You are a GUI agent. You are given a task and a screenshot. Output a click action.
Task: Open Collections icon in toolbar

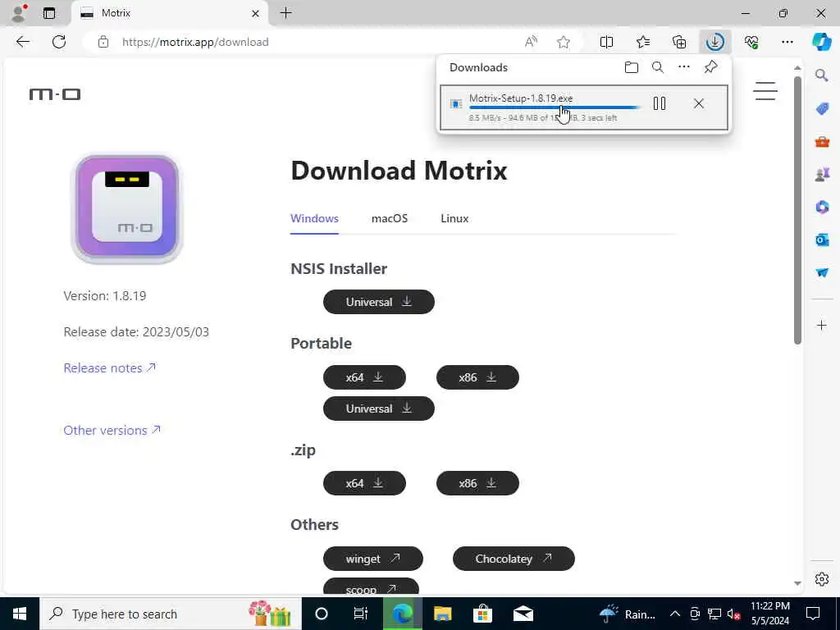[679, 42]
